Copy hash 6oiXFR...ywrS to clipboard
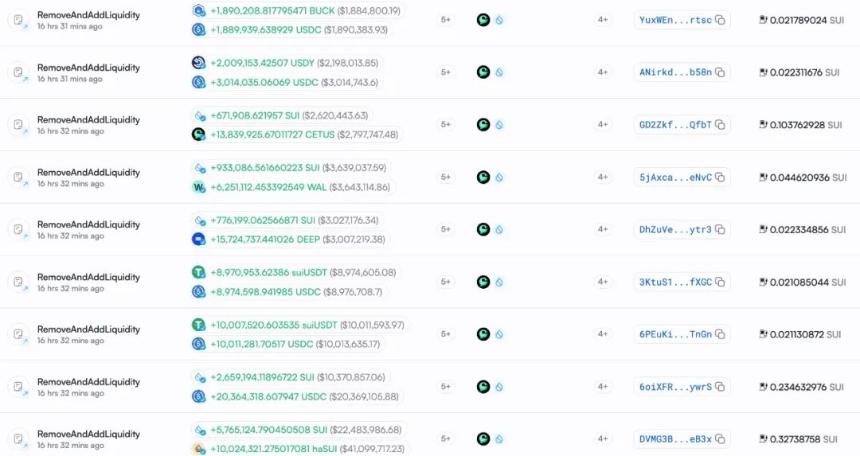The width and height of the screenshot is (860, 456). coord(721,387)
